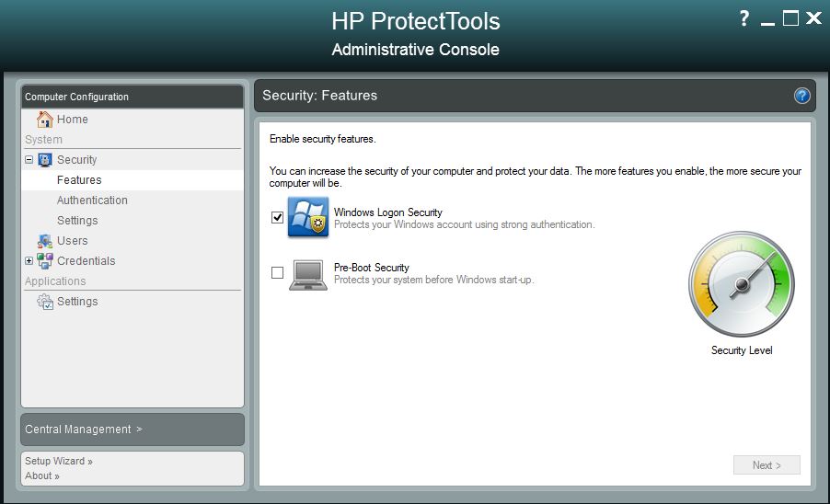Click 'Protects your system before Windows start-up.' text
Screen dimensions: 830x504
(434, 280)
